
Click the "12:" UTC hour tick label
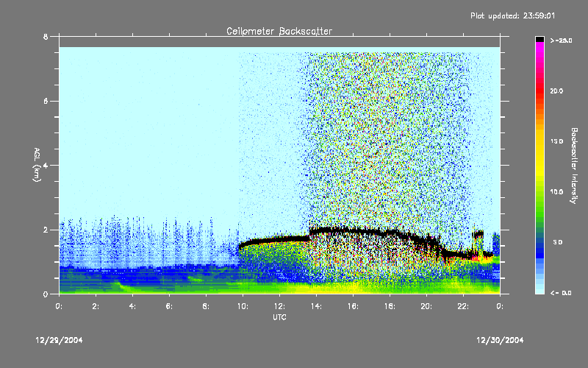coord(279,306)
